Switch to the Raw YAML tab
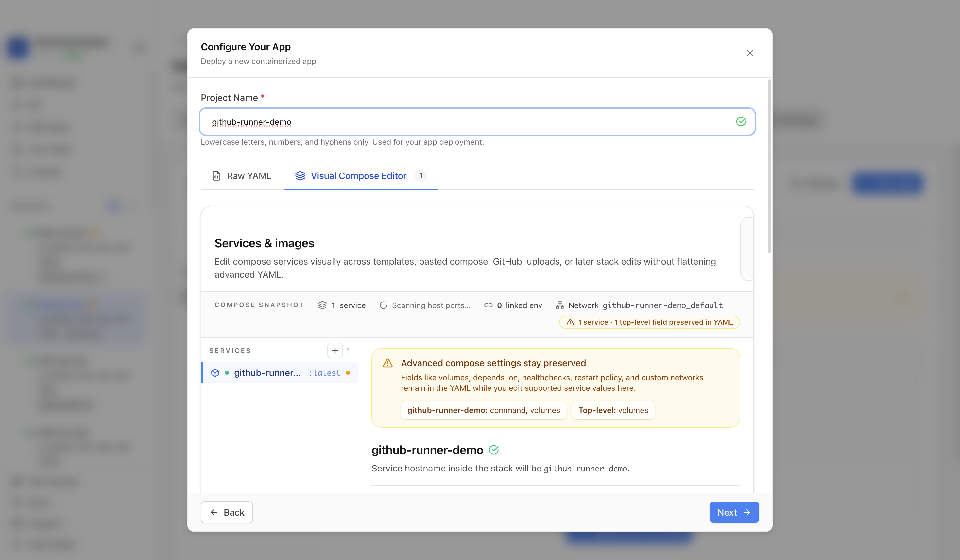Screen dimensions: 960x560 click(x=242, y=176)
